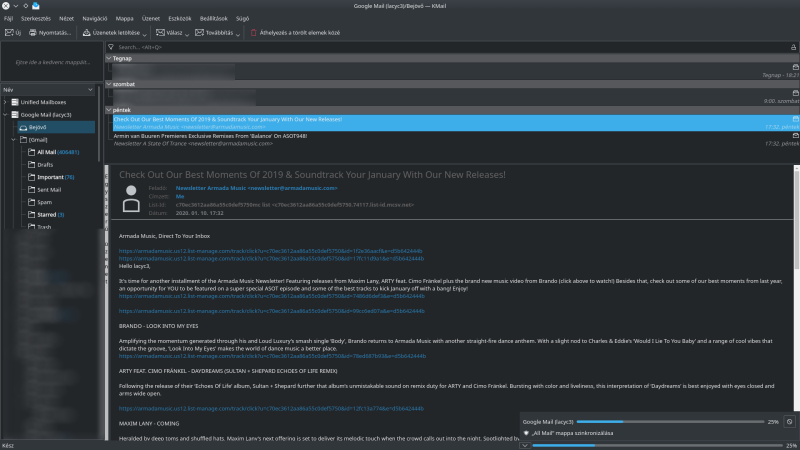800x450 pixels.
Task: Reply using the Válasz button
Action: 169,33
